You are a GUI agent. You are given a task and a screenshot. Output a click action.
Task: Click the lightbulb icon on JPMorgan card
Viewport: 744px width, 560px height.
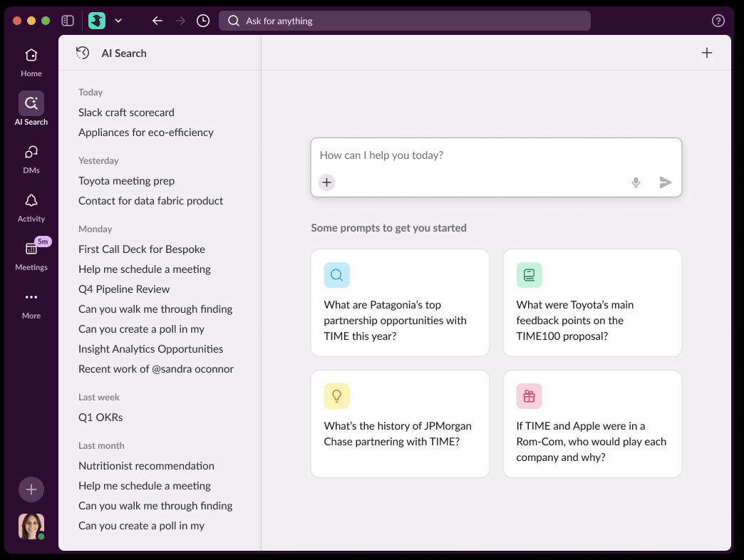click(337, 396)
